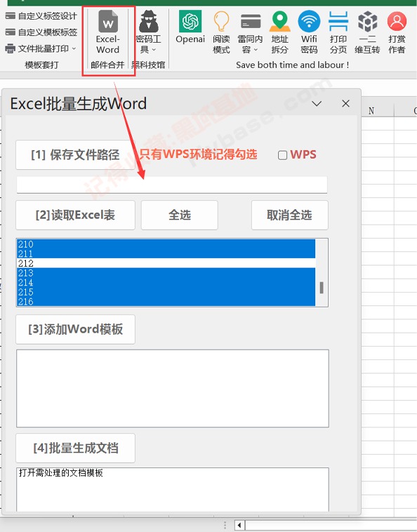This screenshot has width=417, height=532.
Task: Check the WPS checkbox
Action: click(x=282, y=155)
